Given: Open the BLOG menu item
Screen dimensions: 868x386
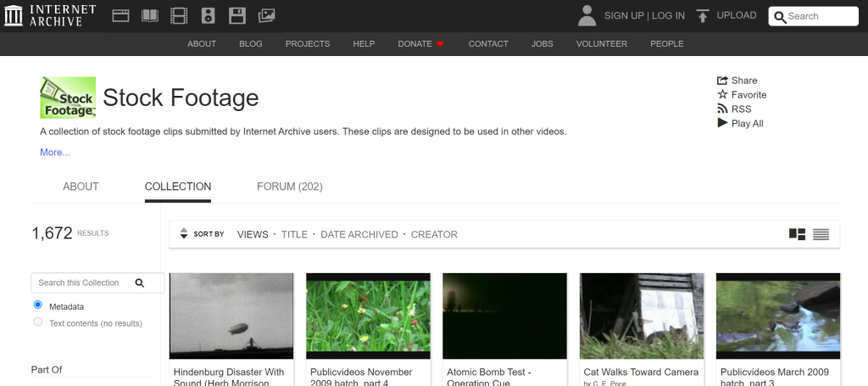Looking at the screenshot, I should click(251, 44).
